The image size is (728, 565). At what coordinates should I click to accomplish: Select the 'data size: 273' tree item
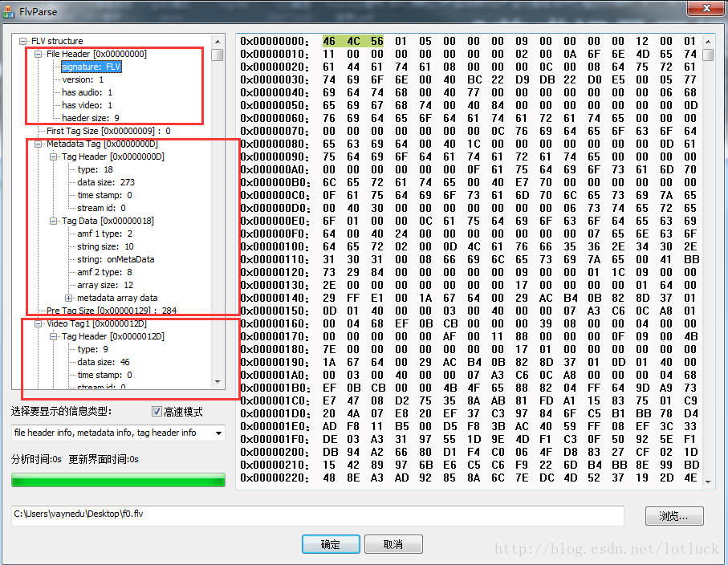pos(106,182)
